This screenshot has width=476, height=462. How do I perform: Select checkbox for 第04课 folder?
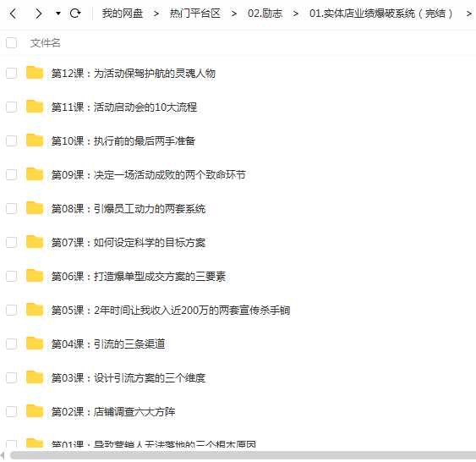tap(12, 344)
